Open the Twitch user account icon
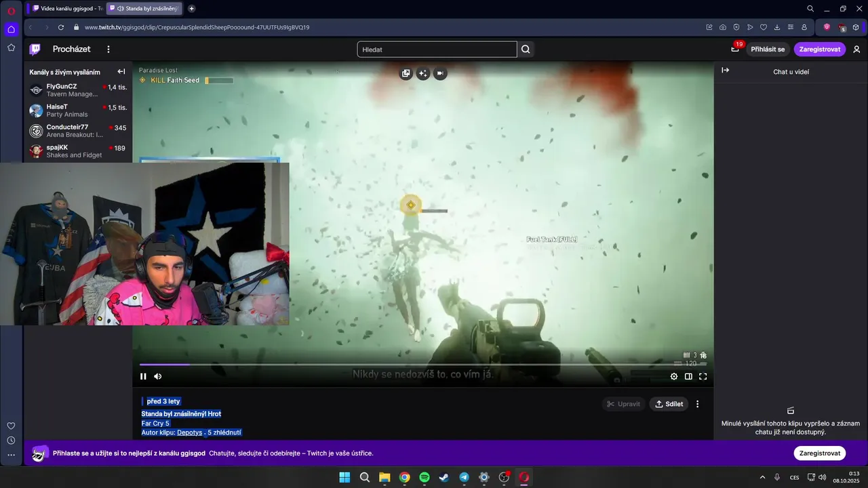Viewport: 868px width, 488px height. tap(856, 49)
